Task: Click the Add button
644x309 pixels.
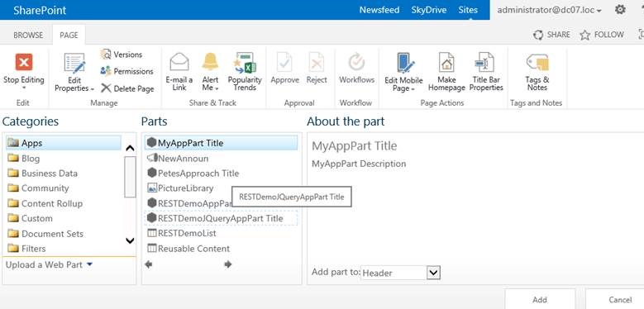Action: point(540,299)
